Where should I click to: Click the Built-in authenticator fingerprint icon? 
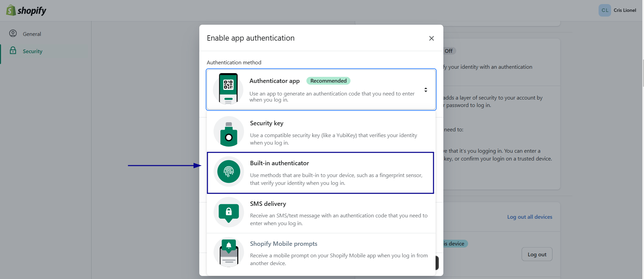point(229,172)
